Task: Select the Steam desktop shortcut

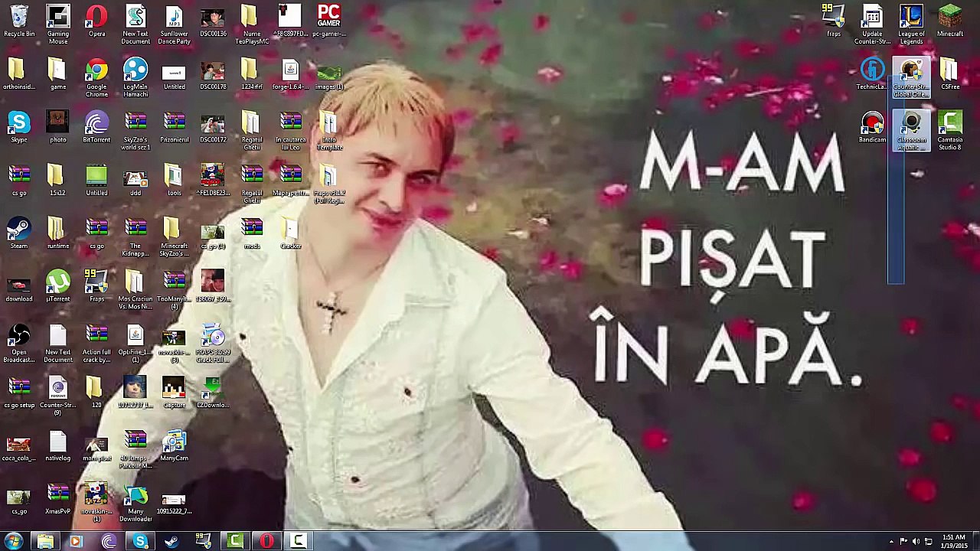Action: tap(19, 234)
